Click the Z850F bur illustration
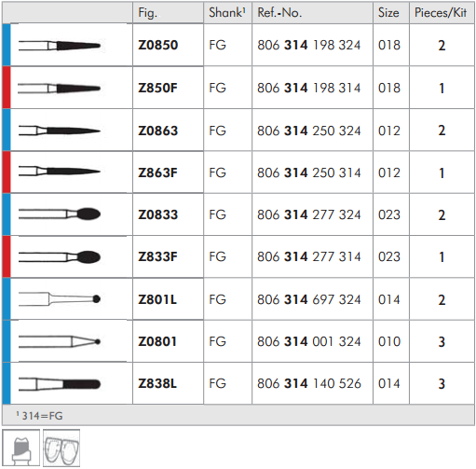Screen dimensions: 476x469 point(60,89)
